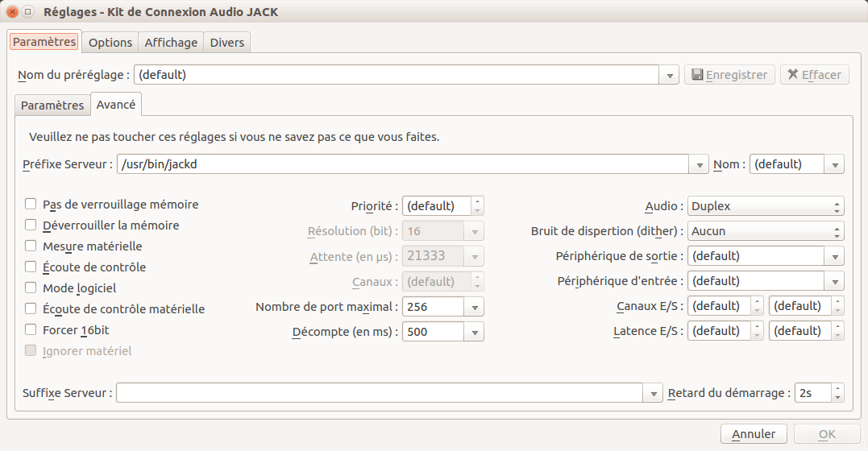Open the Préfixe Serveur dropdown arrow
Viewport: 868px width, 451px height.
(x=700, y=165)
